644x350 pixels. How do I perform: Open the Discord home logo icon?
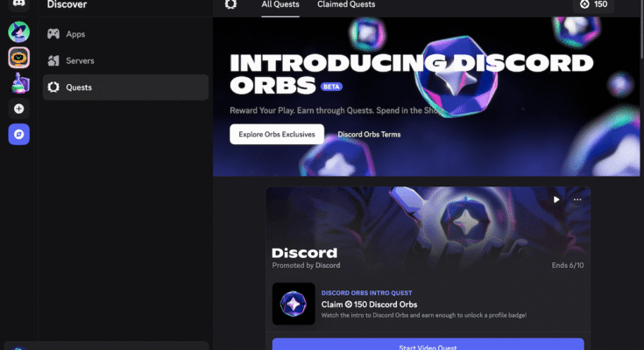click(x=18, y=4)
